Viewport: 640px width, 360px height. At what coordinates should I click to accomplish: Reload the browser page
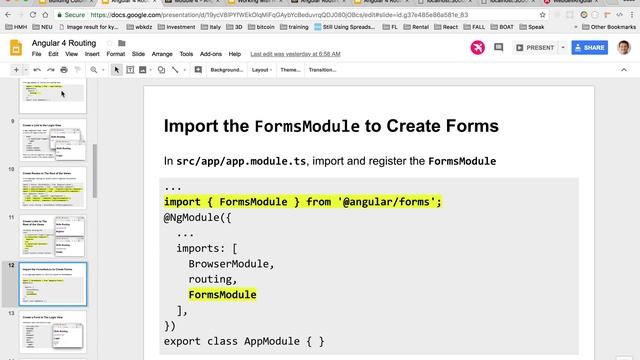(33, 15)
